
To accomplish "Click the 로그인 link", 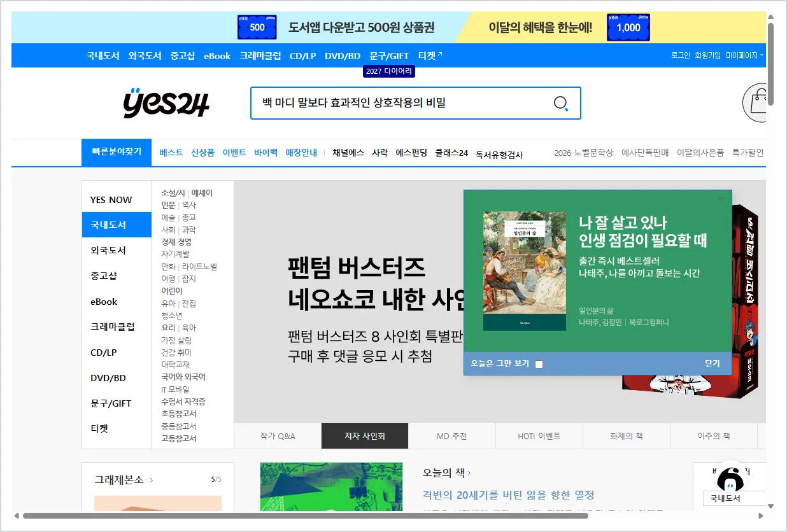I will [681, 55].
